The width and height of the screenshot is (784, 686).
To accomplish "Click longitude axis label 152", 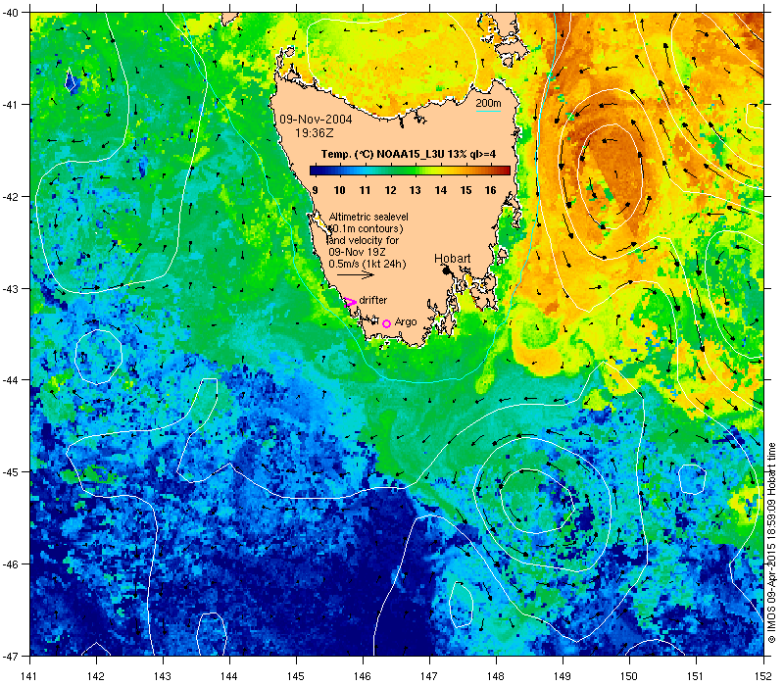I will click(x=764, y=676).
